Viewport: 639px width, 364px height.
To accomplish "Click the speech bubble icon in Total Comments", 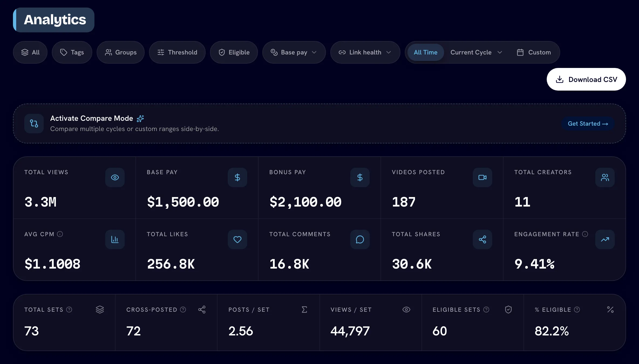I will point(360,239).
